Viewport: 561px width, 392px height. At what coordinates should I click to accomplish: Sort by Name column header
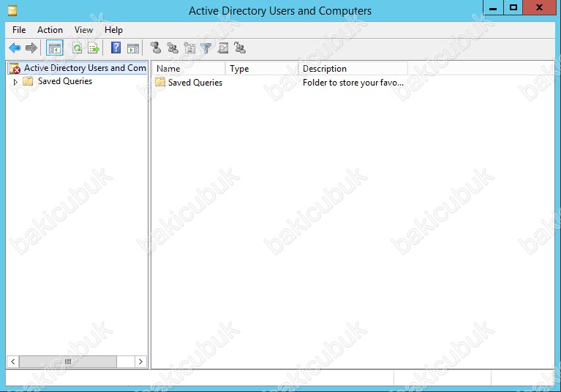[x=189, y=68]
